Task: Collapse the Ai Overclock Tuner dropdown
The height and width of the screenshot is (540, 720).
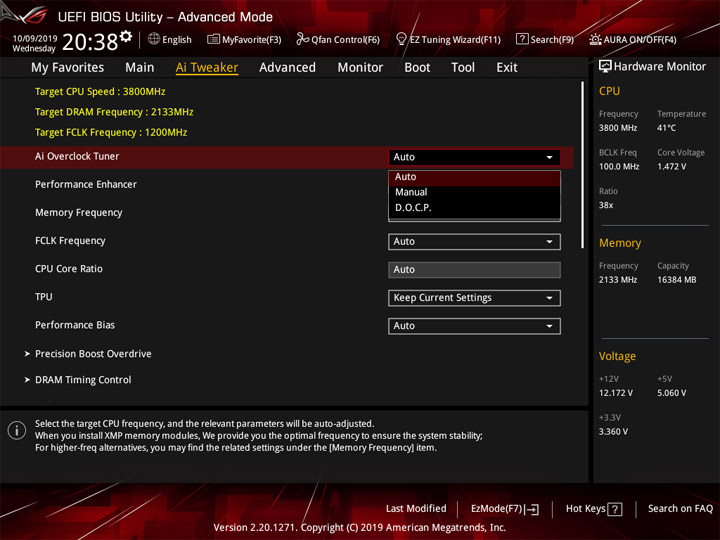Action: tap(474, 157)
